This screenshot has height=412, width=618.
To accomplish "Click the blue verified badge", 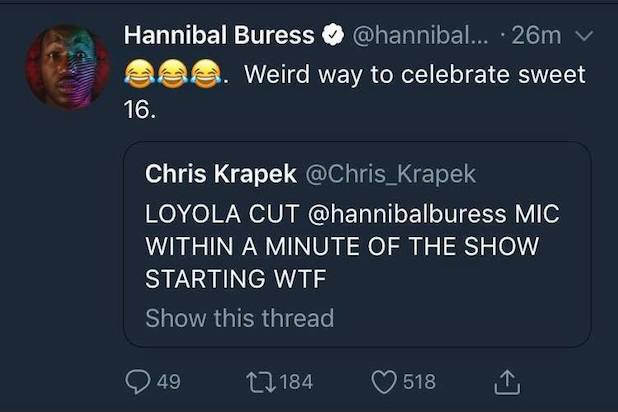I will 329,38.
